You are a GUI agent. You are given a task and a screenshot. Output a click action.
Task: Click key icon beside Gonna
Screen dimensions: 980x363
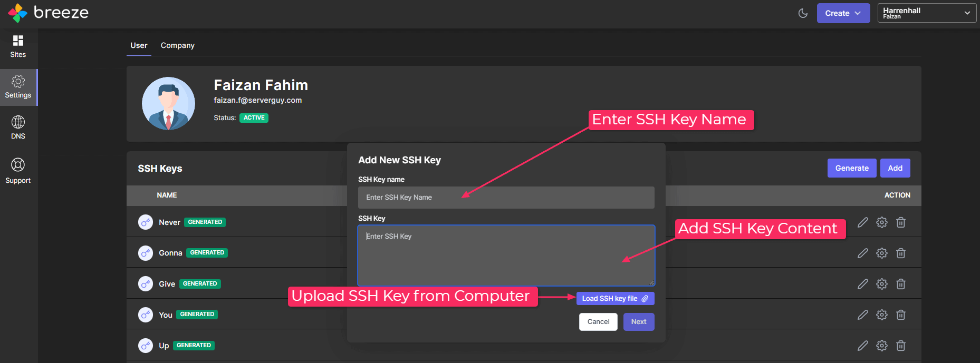coord(146,253)
